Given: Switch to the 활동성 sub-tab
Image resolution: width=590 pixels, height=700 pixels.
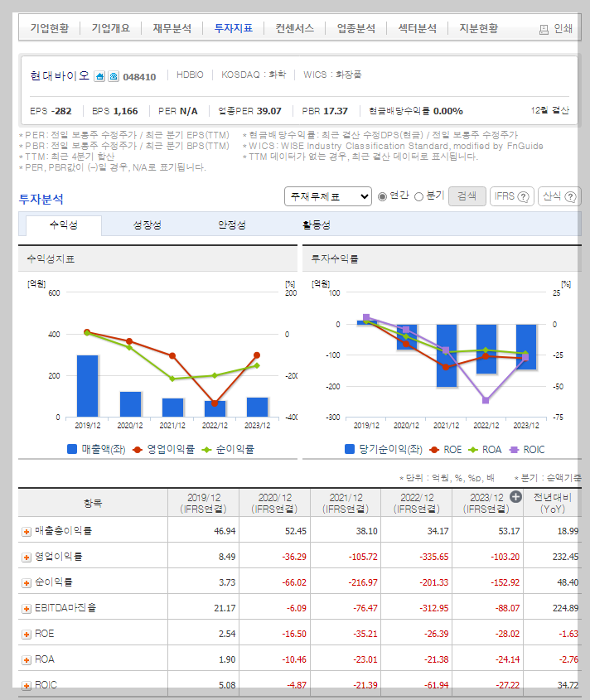Looking at the screenshot, I should (317, 225).
